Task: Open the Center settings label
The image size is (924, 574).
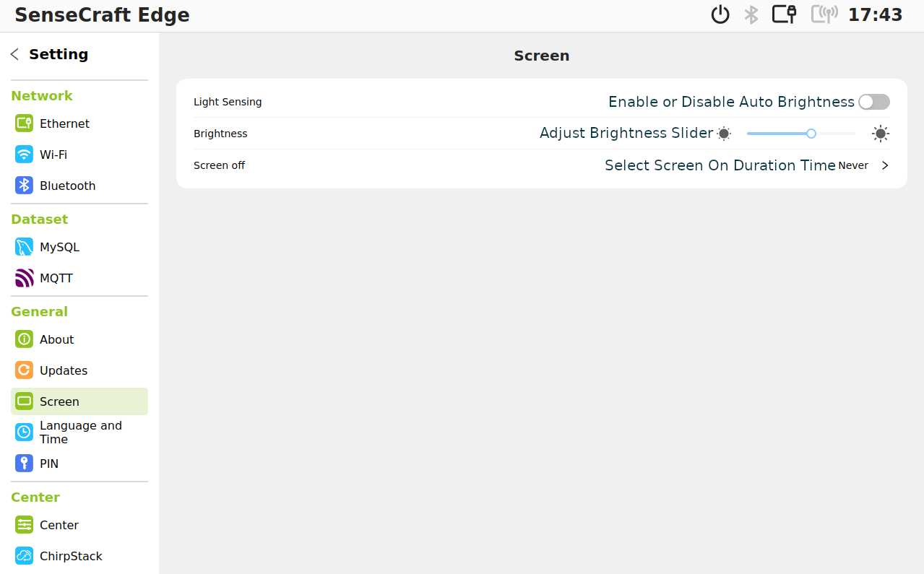Action: 59,525
